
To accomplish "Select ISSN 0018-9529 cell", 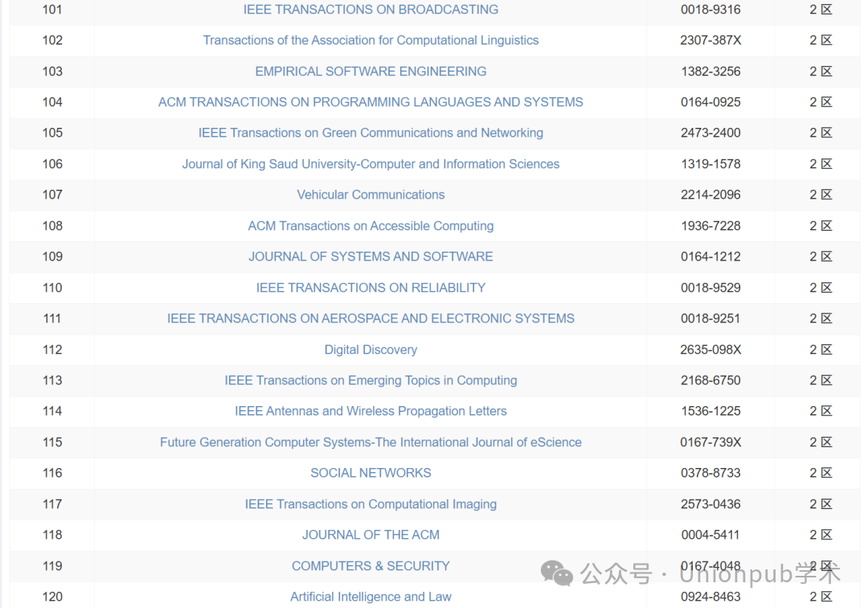I will point(710,288).
